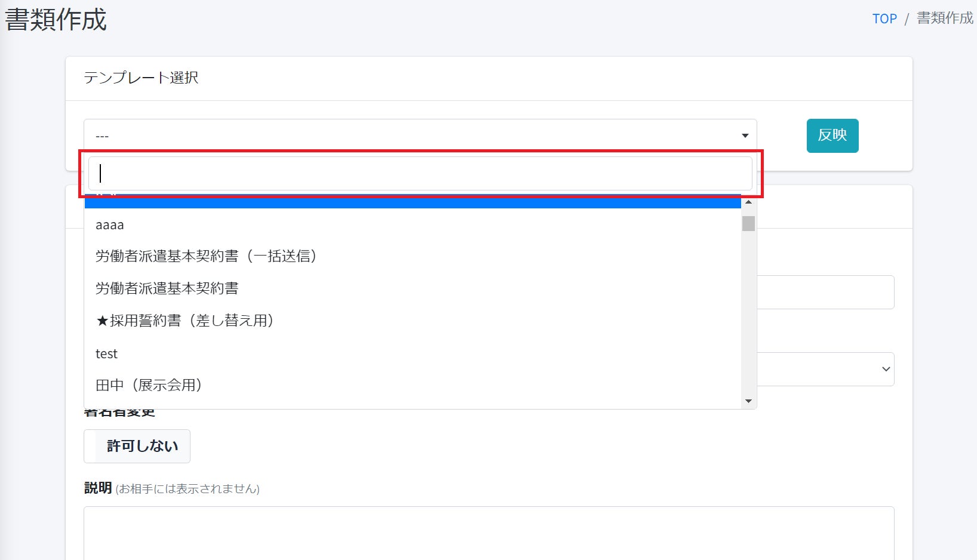Choose the "aaaa" template option
This screenshot has height=560, width=977.
(110, 225)
